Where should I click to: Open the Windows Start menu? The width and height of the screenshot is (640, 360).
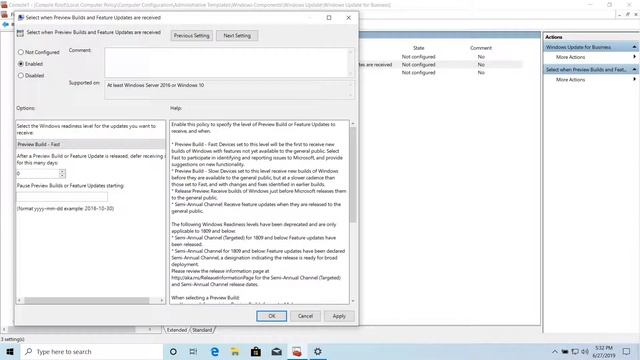(x=10, y=351)
